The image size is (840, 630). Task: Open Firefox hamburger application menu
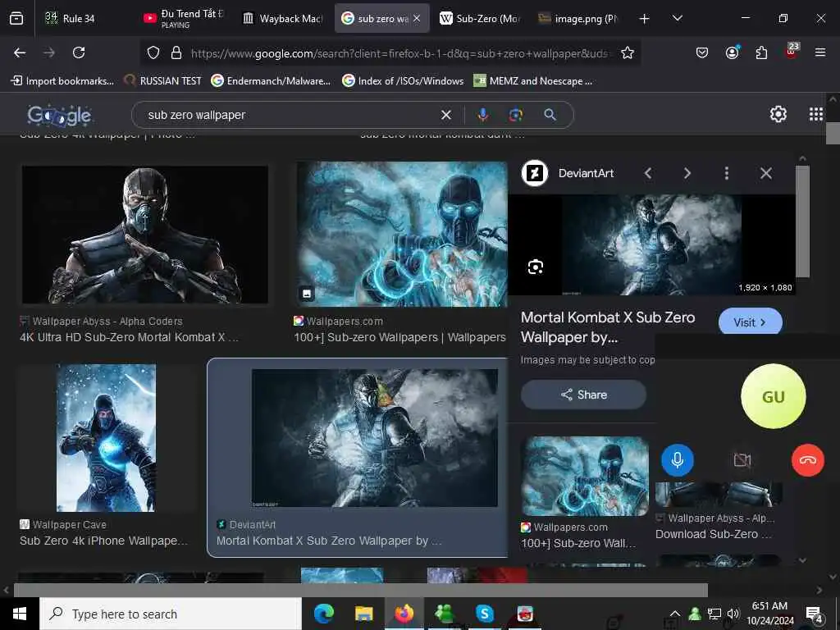tap(820, 52)
